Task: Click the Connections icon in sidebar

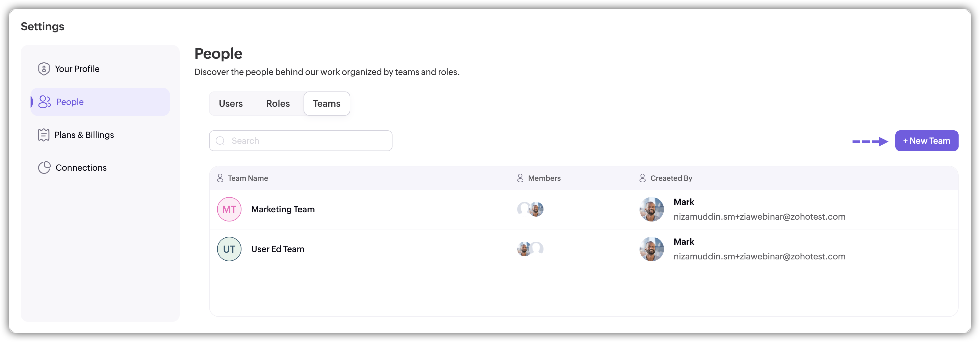Action: pos(44,168)
